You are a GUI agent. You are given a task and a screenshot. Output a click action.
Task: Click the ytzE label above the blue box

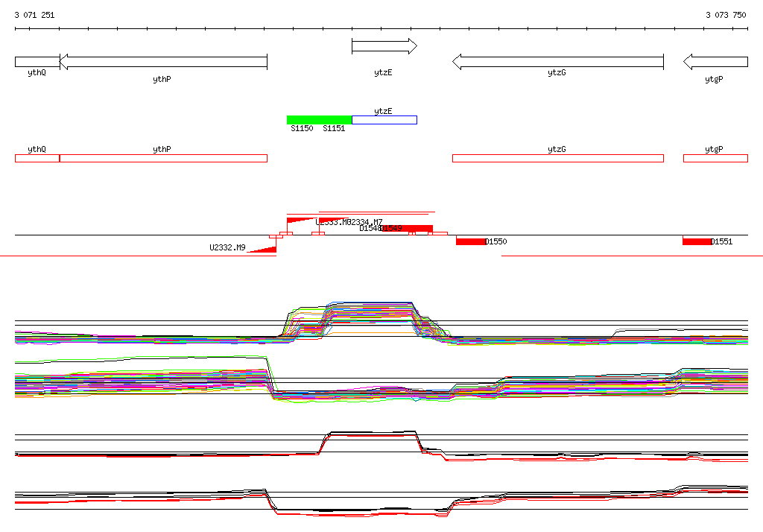[383, 112]
